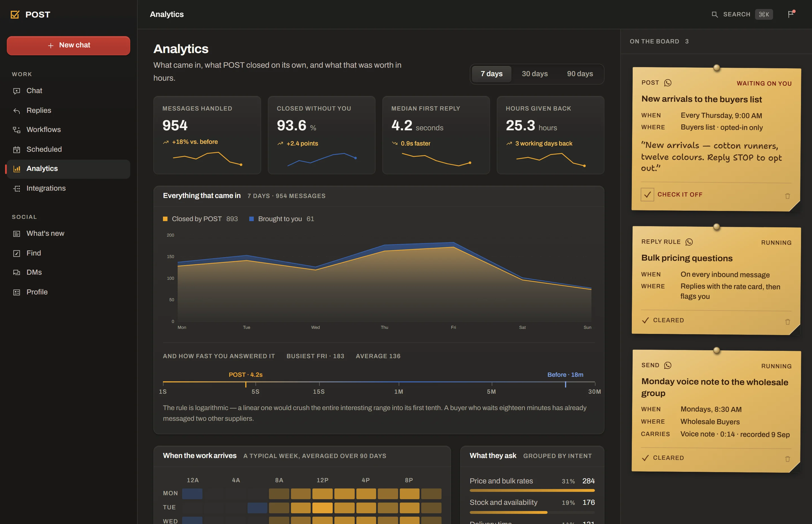
Task: Toggle CLEARED on Bulk pricing questions note
Action: click(x=663, y=320)
